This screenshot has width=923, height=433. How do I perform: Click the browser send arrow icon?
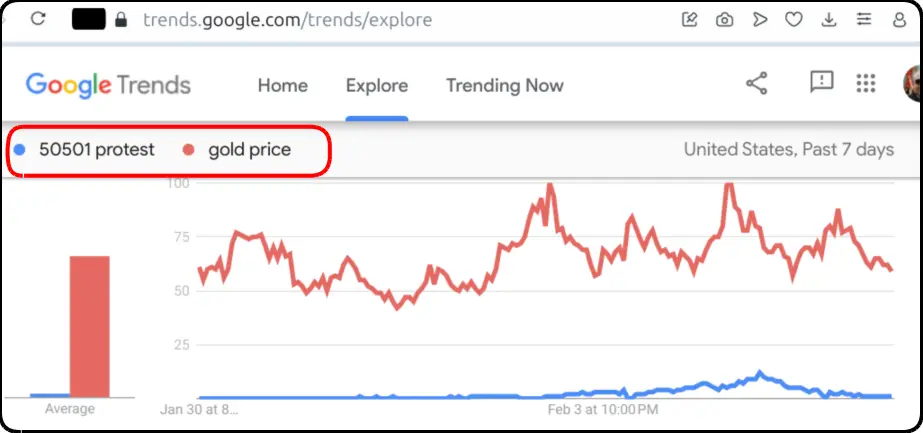coord(760,20)
